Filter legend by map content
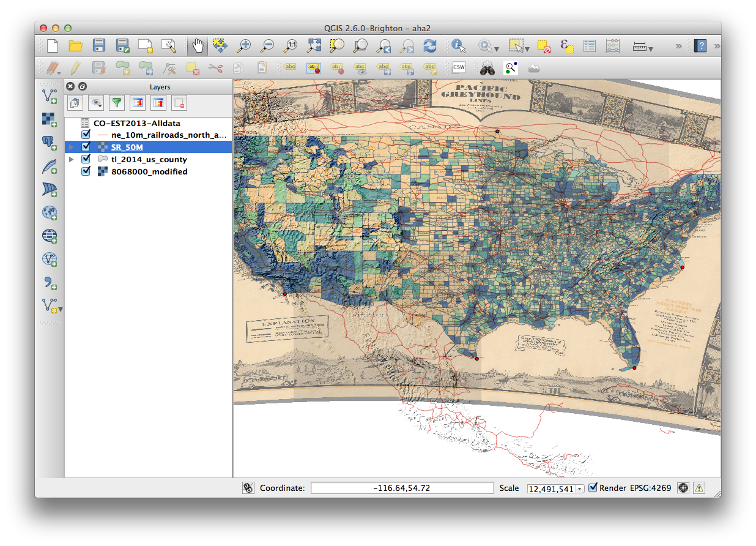The image size is (756, 546). pos(117,103)
